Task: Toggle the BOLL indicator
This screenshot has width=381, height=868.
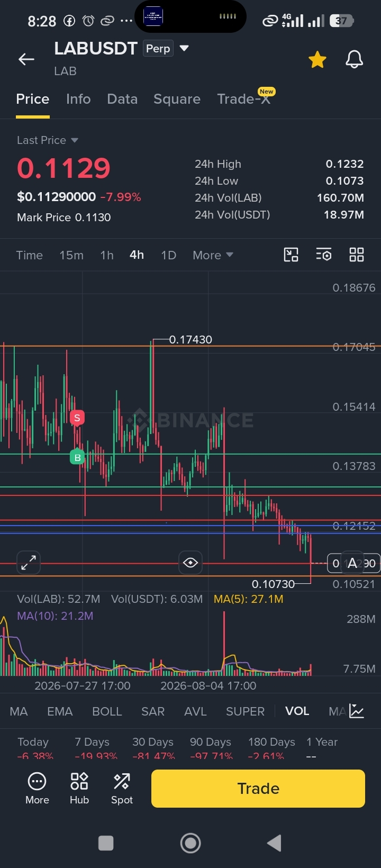Action: [107, 711]
